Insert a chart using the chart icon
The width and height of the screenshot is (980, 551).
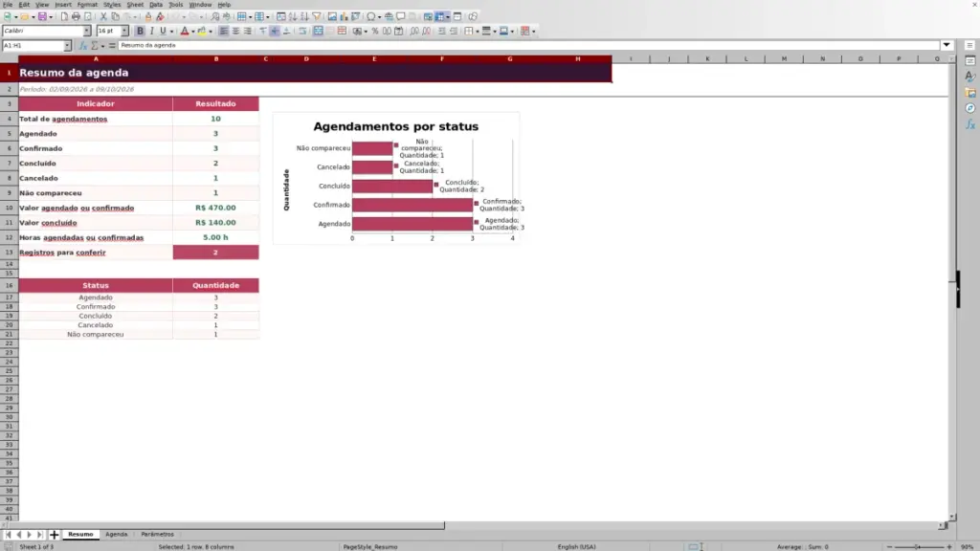point(344,17)
